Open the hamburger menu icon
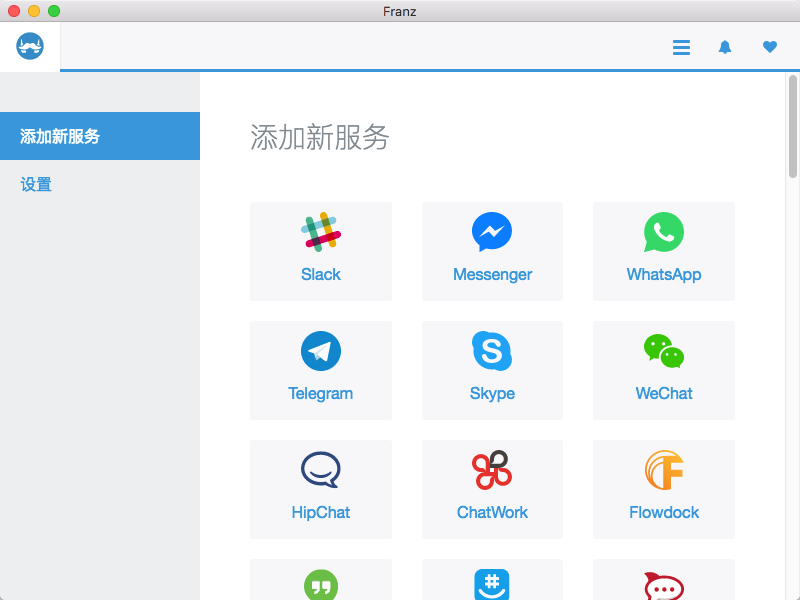 point(681,47)
